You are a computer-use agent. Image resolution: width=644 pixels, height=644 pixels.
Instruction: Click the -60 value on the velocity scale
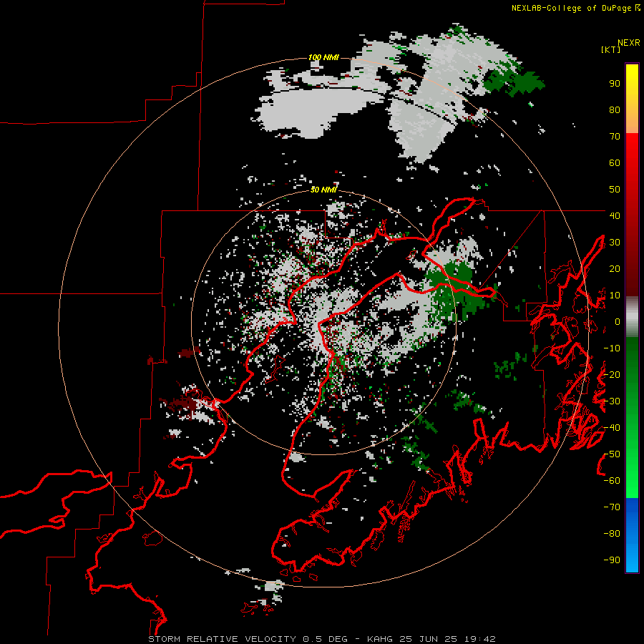pos(612,481)
